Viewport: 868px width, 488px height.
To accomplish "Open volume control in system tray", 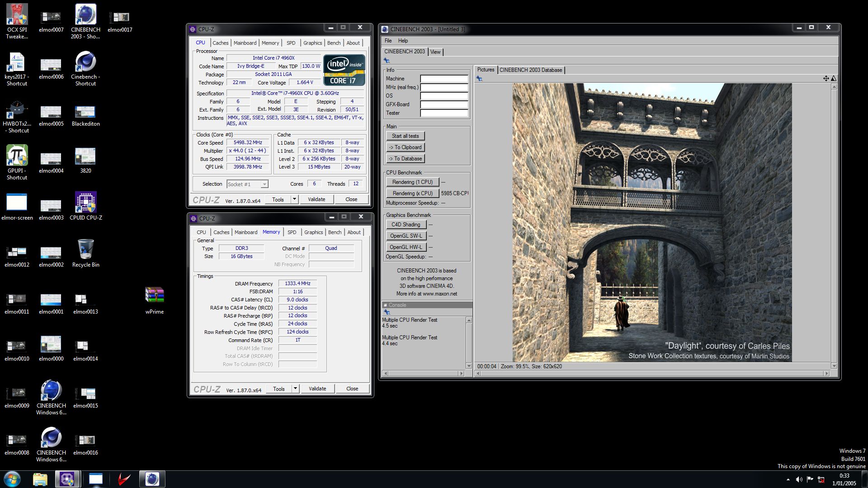I will pos(799,479).
